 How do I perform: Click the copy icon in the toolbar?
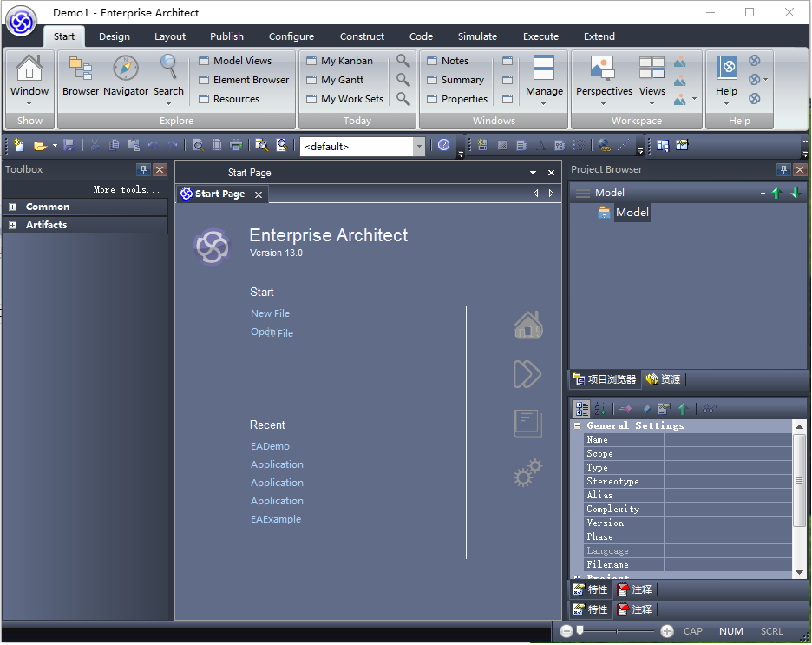pos(114,146)
